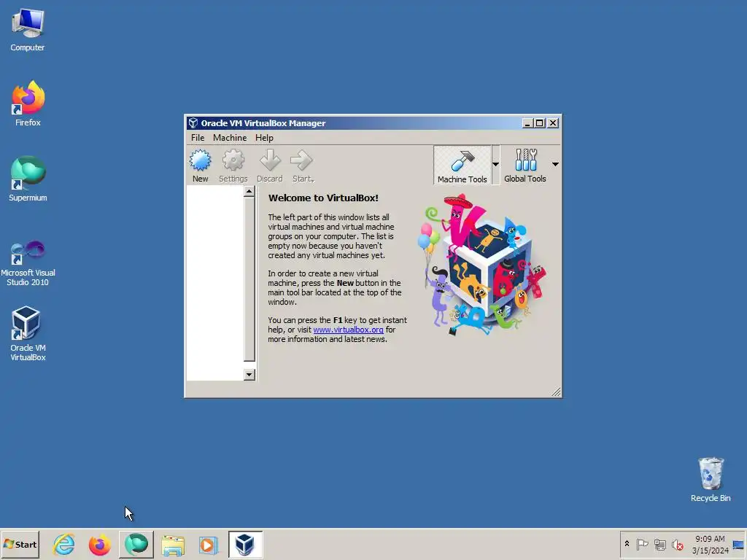Click the Welcome to VirtualBox! heading

tap(323, 198)
